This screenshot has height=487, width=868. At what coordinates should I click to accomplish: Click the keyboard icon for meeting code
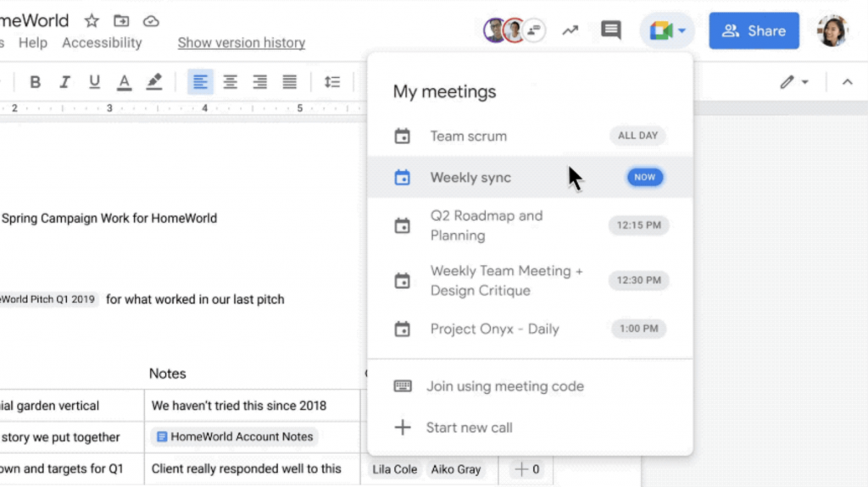403,385
